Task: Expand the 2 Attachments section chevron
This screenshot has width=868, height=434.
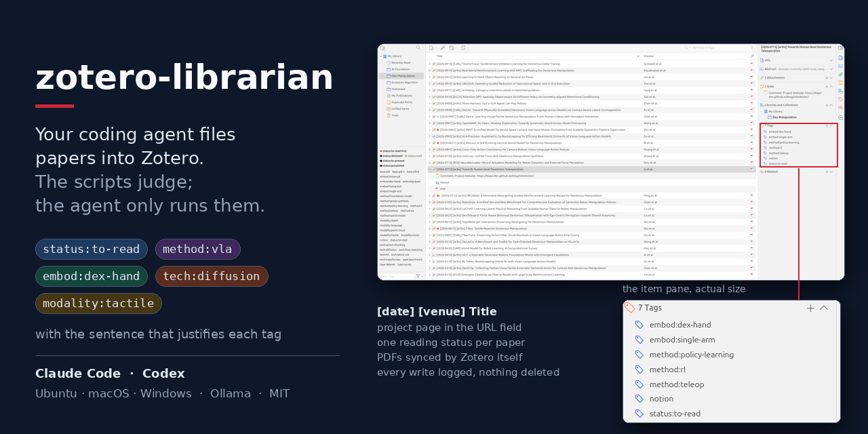Action: [831, 77]
